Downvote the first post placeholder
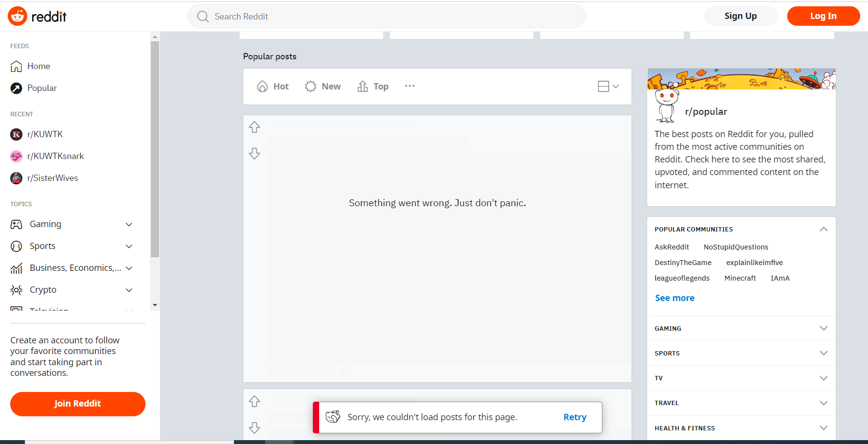This screenshot has height=444, width=868. [254, 154]
